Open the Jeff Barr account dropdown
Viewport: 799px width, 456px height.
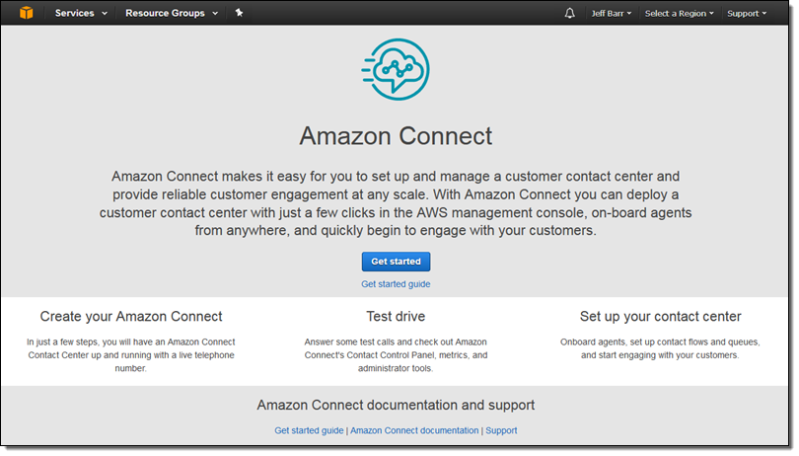coord(611,13)
